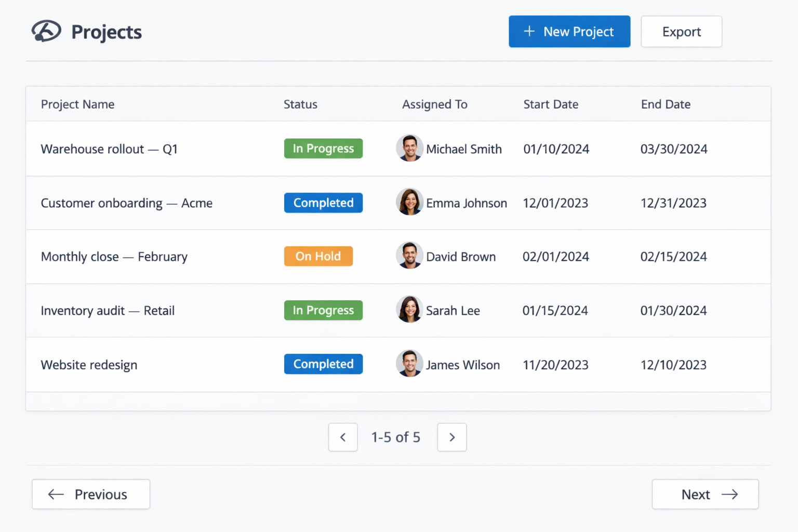Click the On Hold status badge

pyautogui.click(x=318, y=256)
